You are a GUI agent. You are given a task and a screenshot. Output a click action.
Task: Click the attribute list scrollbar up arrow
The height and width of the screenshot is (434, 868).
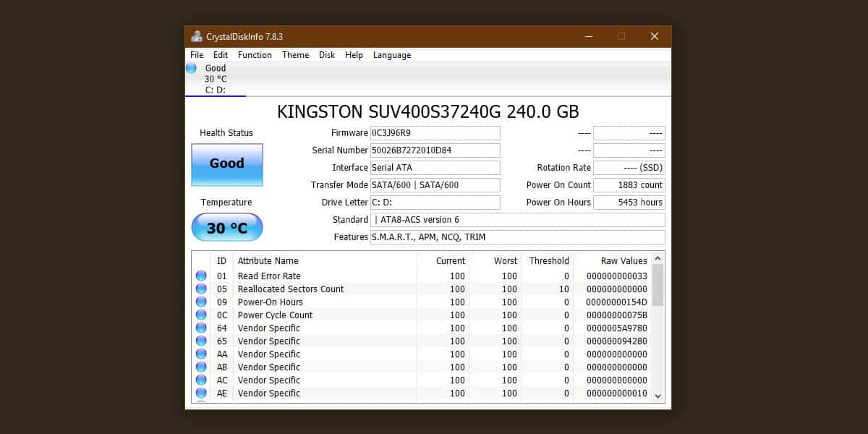[x=658, y=258]
